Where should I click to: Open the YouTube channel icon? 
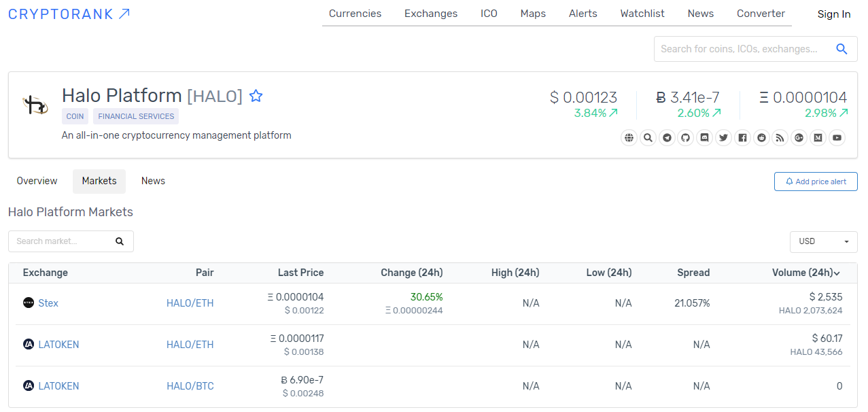coord(837,138)
